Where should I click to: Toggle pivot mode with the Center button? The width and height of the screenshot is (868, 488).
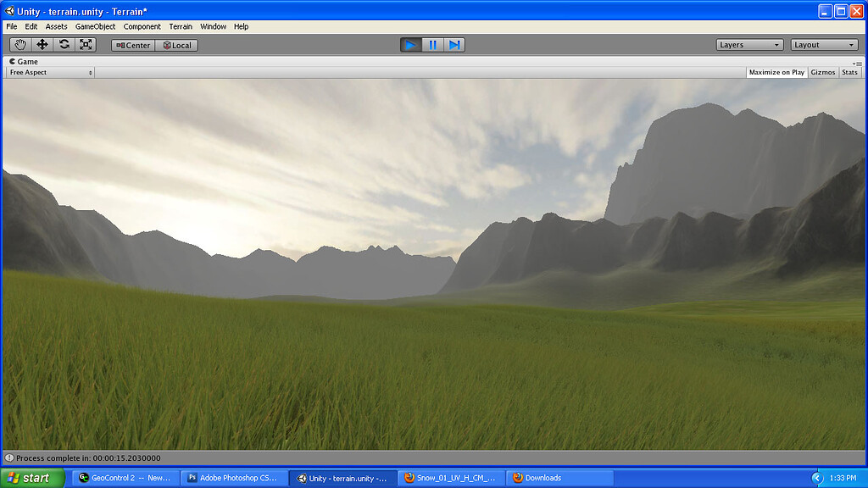(x=132, y=45)
